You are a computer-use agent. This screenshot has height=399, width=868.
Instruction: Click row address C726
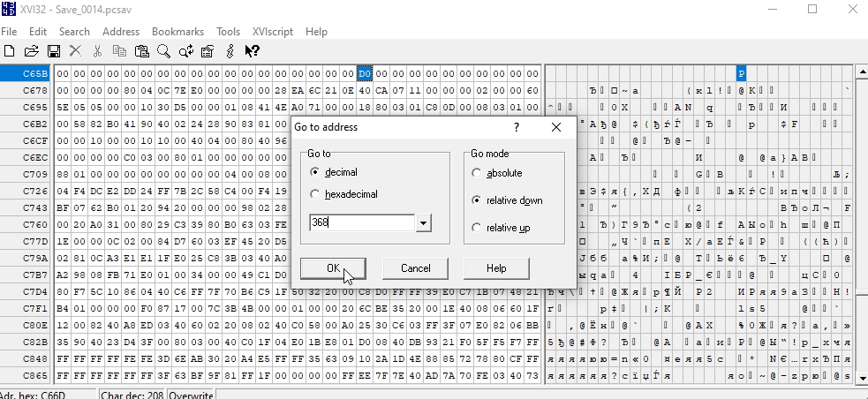(x=26, y=191)
